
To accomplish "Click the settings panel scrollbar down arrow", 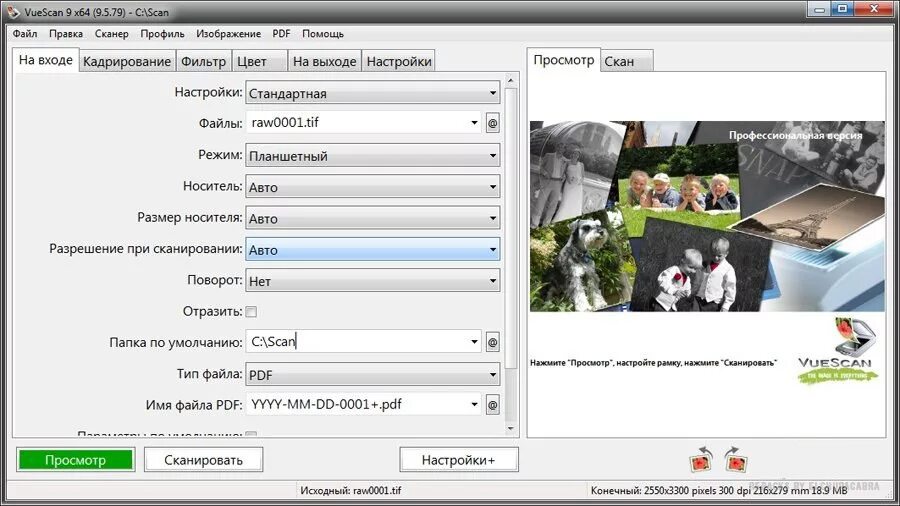I will point(510,428).
